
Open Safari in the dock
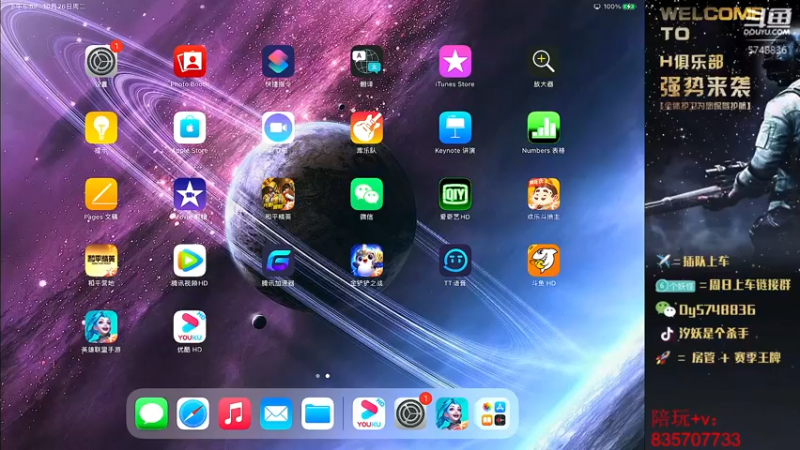(193, 414)
